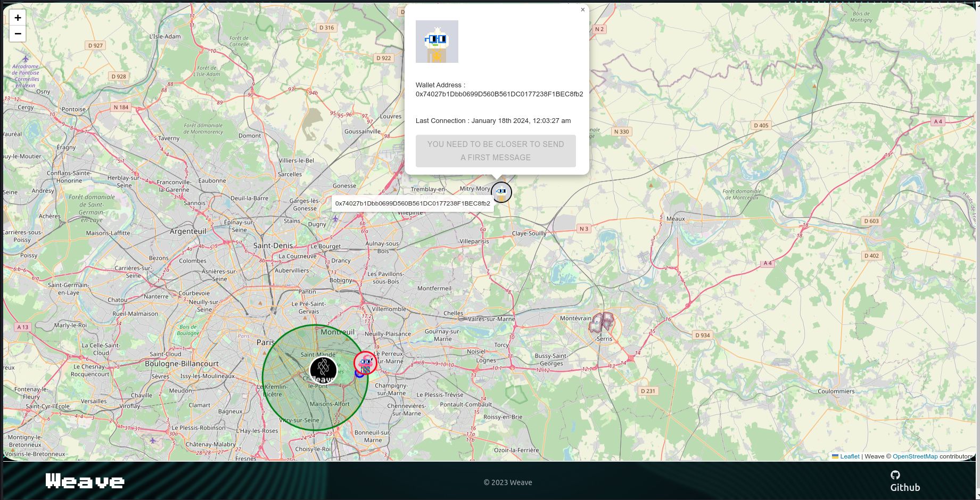Select the red-circled avatar marker near Le Perreux
The image size is (980, 500).
tap(365, 363)
